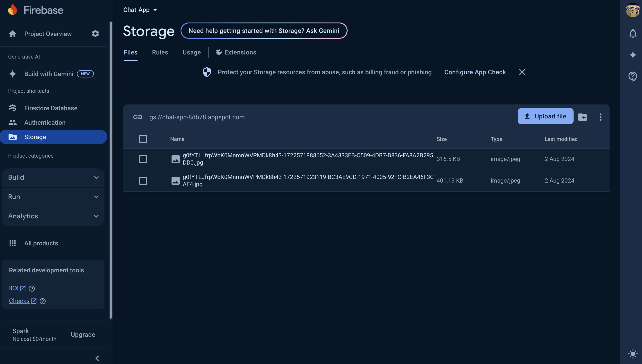Expand the Build category
This screenshot has height=364, width=642.
click(53, 177)
